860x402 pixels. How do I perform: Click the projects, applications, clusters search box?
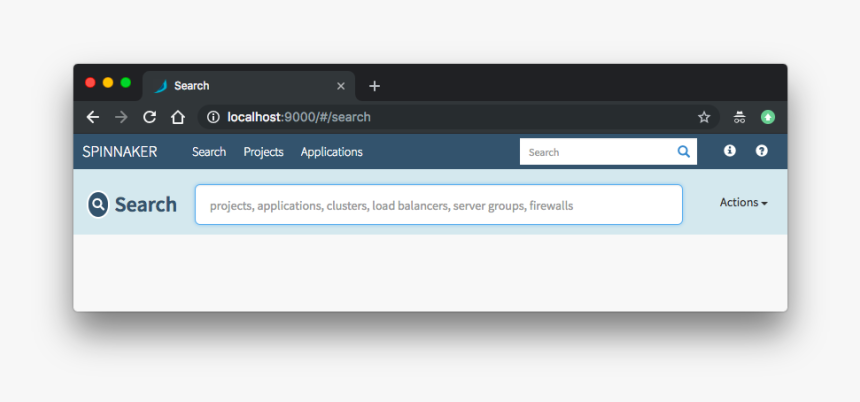coord(438,205)
